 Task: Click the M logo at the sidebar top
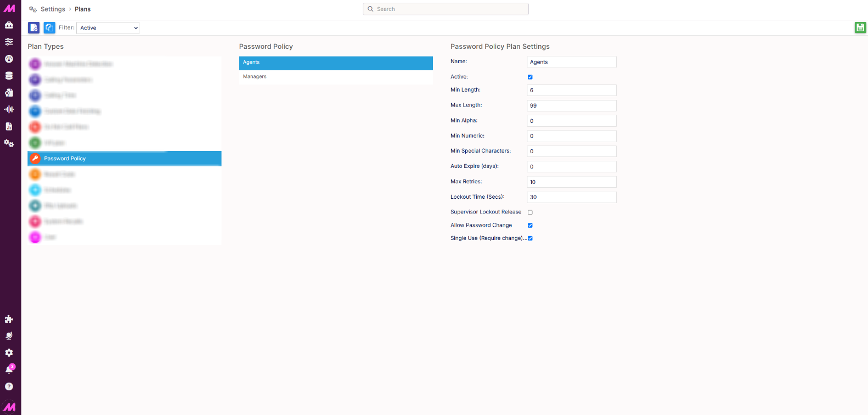[9, 8]
